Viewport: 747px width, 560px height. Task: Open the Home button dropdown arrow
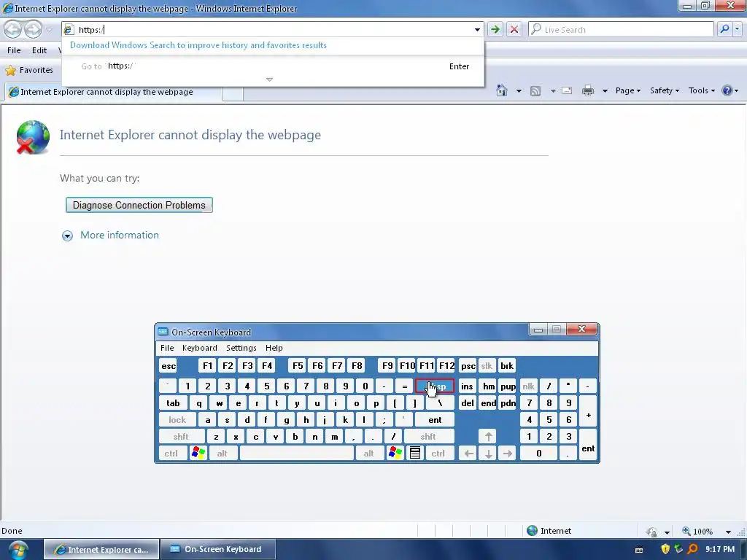[519, 90]
